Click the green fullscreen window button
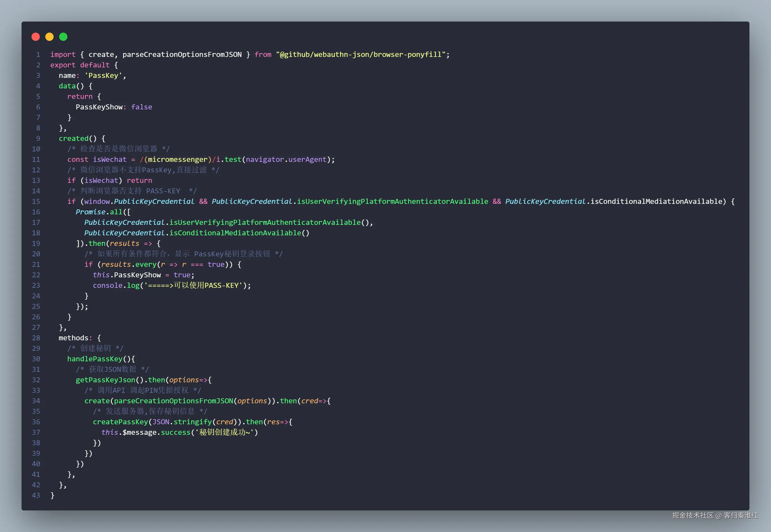The image size is (771, 532). pyautogui.click(x=63, y=37)
